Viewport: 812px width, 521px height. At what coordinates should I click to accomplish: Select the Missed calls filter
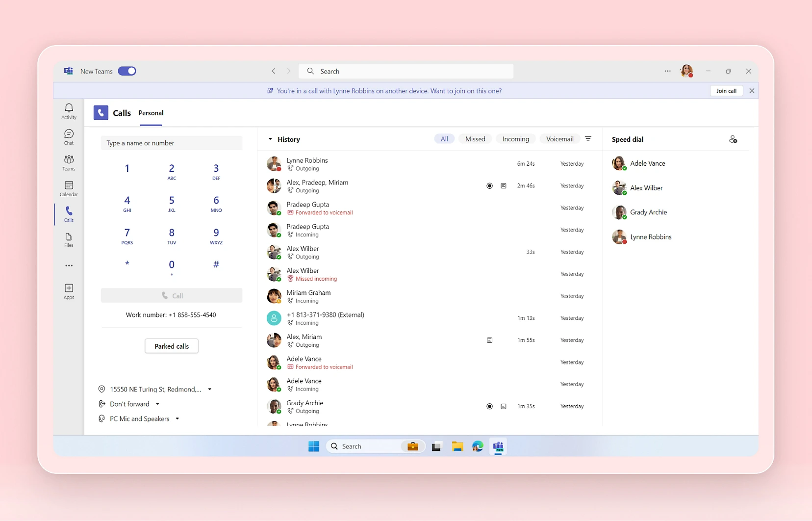tap(475, 139)
